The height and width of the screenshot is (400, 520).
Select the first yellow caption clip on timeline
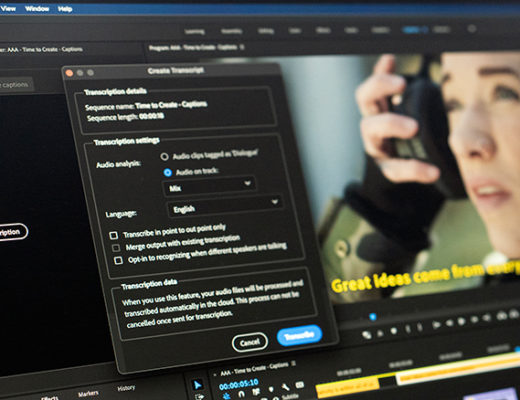click(347, 388)
